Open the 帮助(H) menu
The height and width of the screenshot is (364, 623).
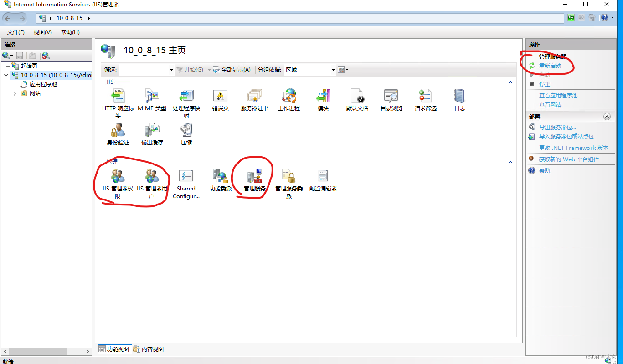70,32
